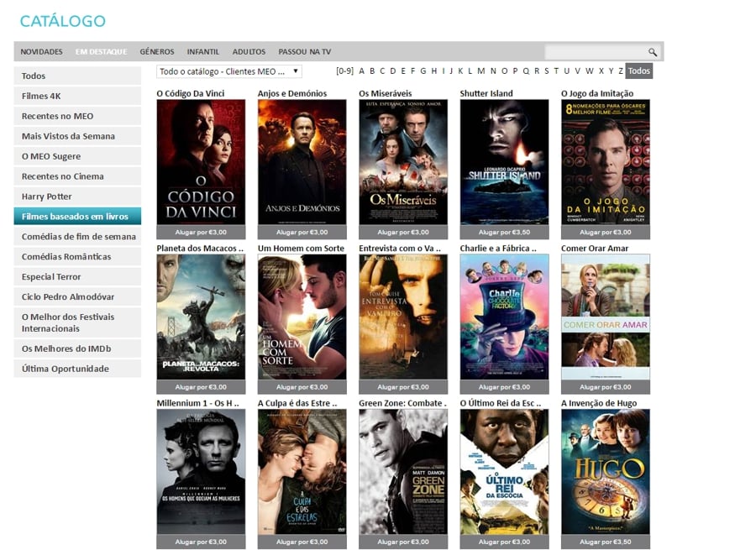Viewport: 756px width, 550px height.
Task: Switch to the Em Destaque tab
Action: tap(102, 51)
